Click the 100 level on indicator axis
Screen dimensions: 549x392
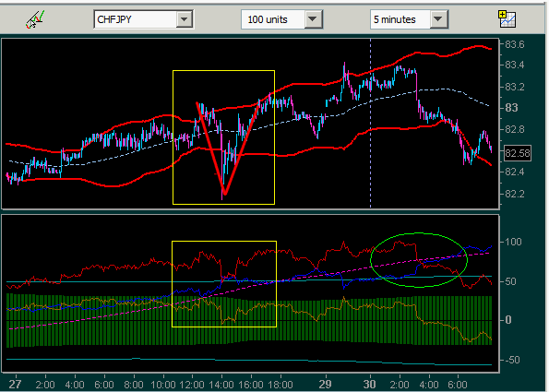[513, 242]
